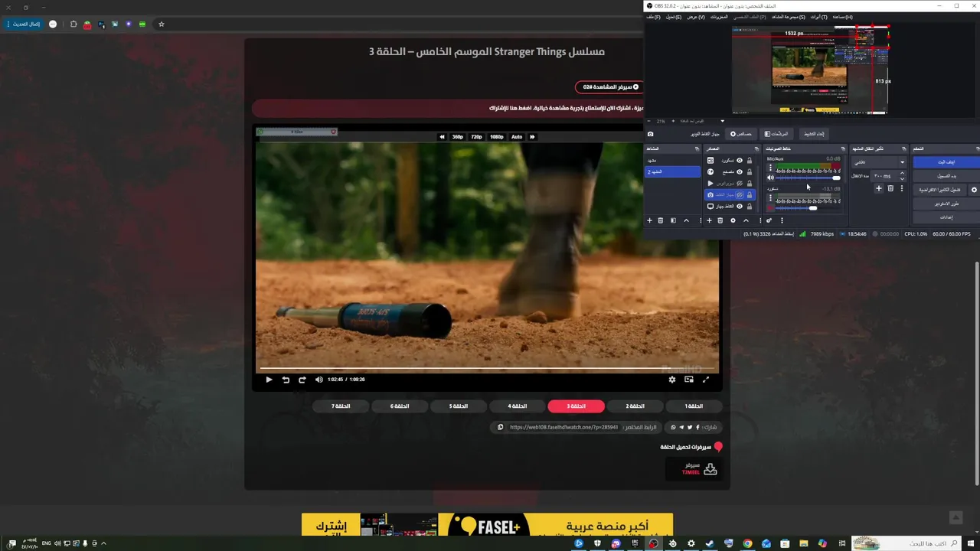Image resolution: width=980 pixels, height=551 pixels.
Task: Enable picture-in-picture in video player
Action: [x=689, y=380]
